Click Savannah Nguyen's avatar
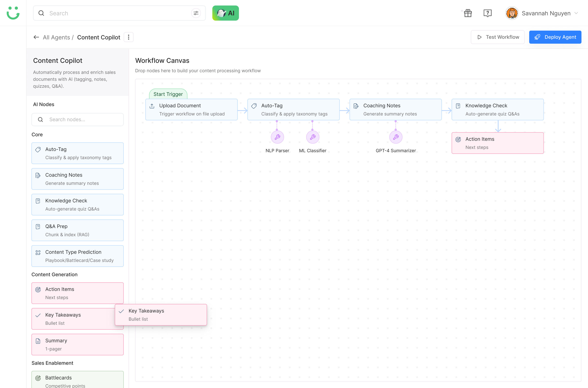Image resolution: width=588 pixels, height=388 pixels. [x=512, y=13]
